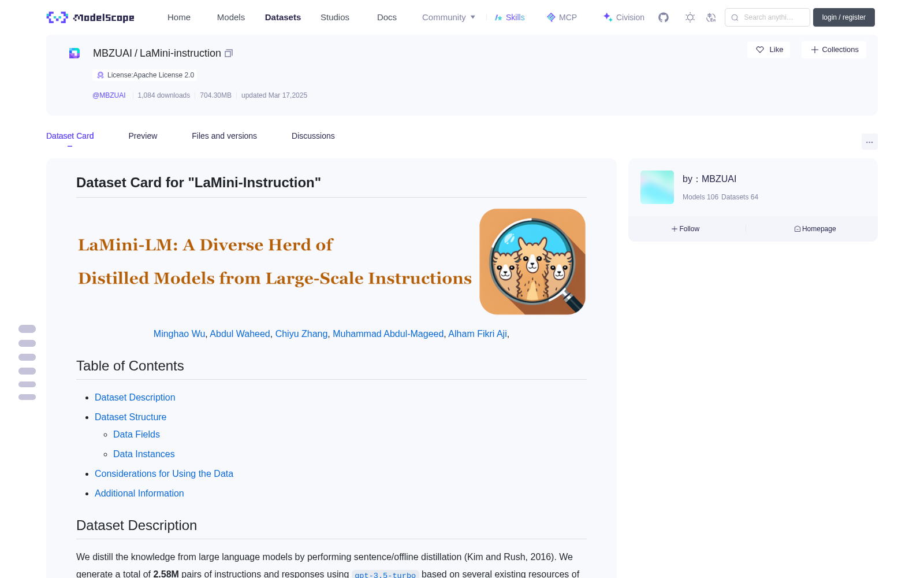Open the Studios navigation item
The height and width of the screenshot is (578, 924).
335,17
